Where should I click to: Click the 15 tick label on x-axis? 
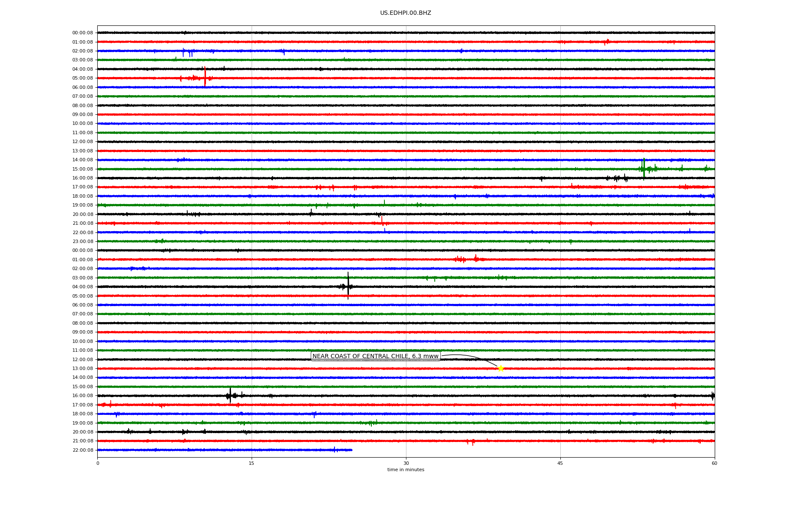point(252,463)
